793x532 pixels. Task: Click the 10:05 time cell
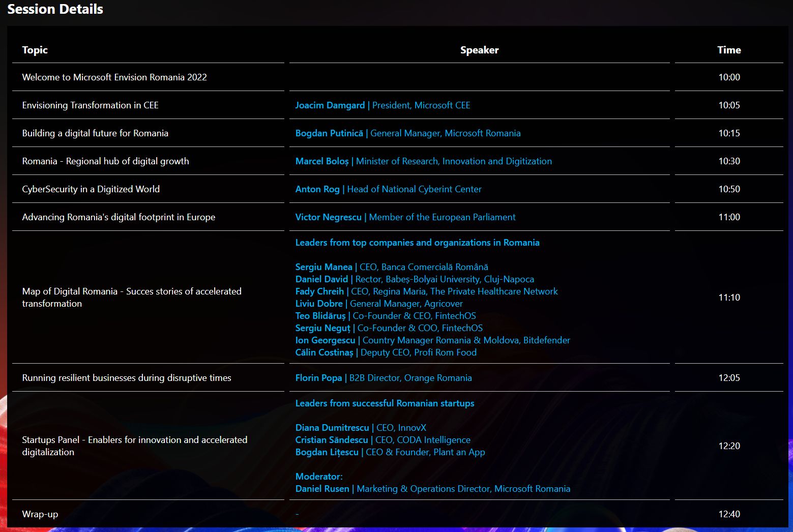pyautogui.click(x=729, y=105)
